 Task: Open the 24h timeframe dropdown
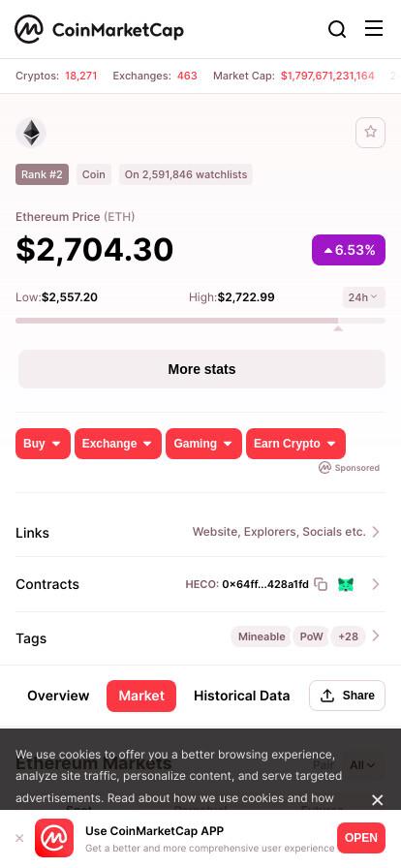[x=363, y=297]
